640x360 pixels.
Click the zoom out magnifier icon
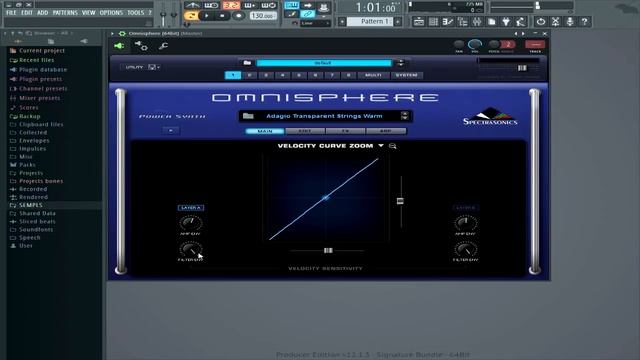pos(393,146)
